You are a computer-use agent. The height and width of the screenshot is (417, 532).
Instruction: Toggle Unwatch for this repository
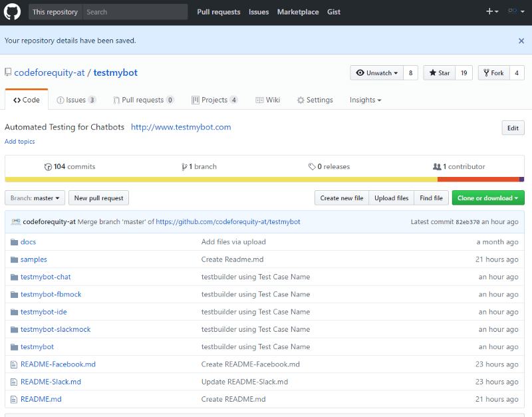376,73
